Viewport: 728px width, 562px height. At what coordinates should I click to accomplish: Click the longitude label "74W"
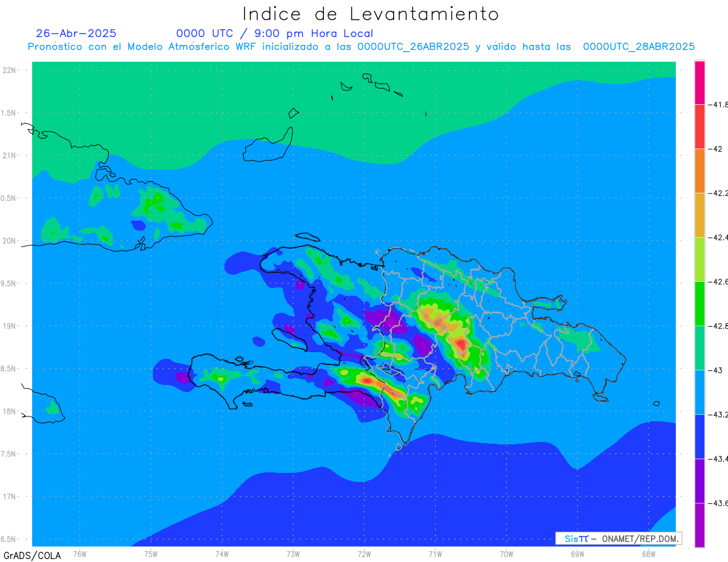pyautogui.click(x=222, y=554)
